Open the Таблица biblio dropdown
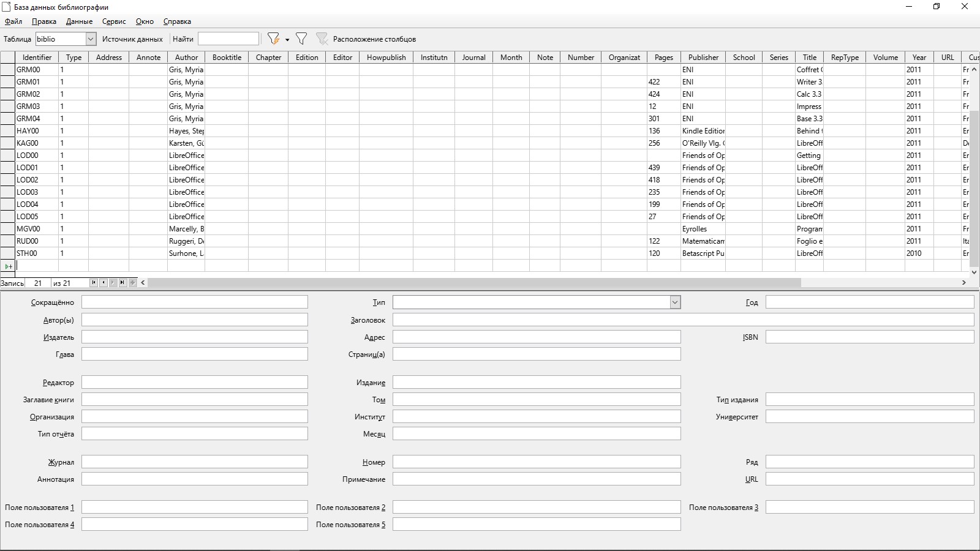The height and width of the screenshot is (551, 980). click(91, 39)
